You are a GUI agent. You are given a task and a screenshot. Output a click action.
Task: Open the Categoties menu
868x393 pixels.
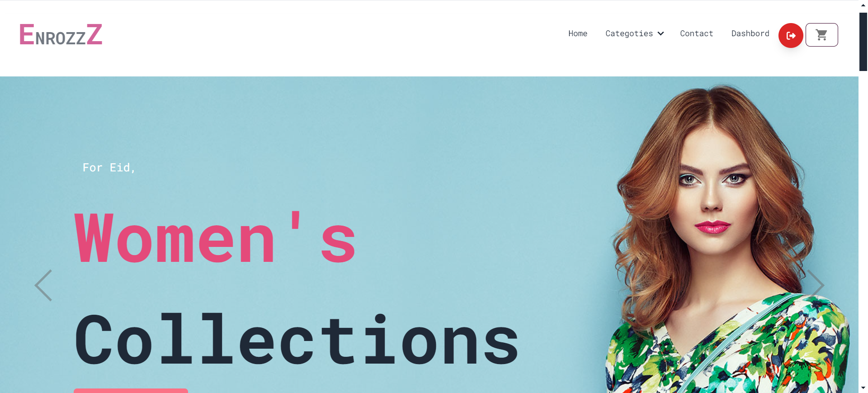(x=629, y=33)
